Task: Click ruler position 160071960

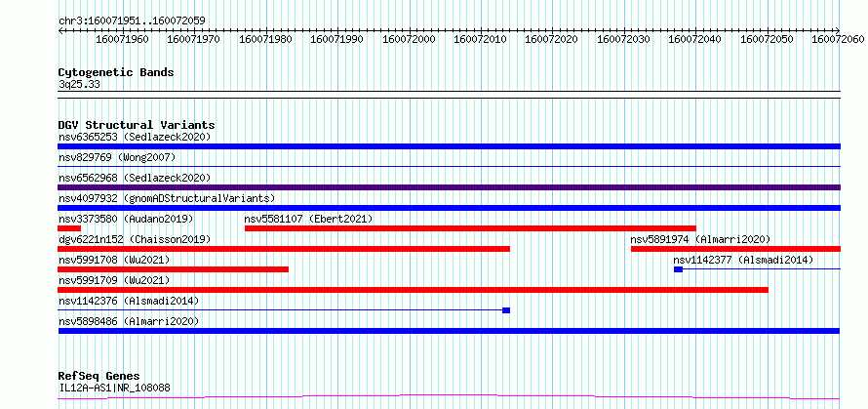Action: click(122, 40)
